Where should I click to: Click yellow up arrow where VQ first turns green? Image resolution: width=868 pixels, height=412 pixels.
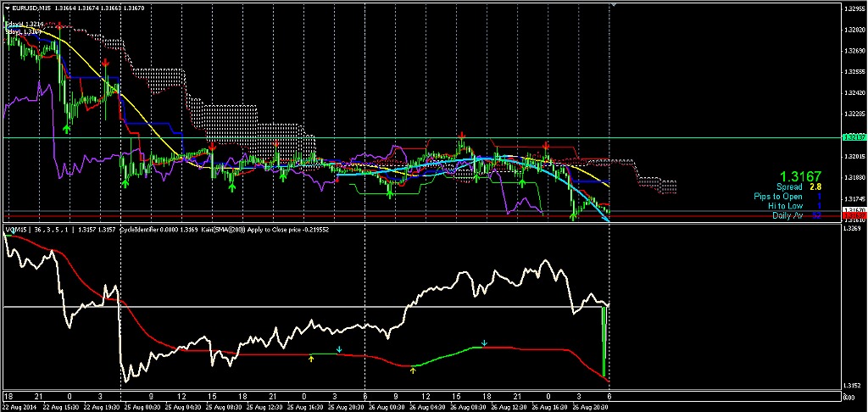[311, 359]
